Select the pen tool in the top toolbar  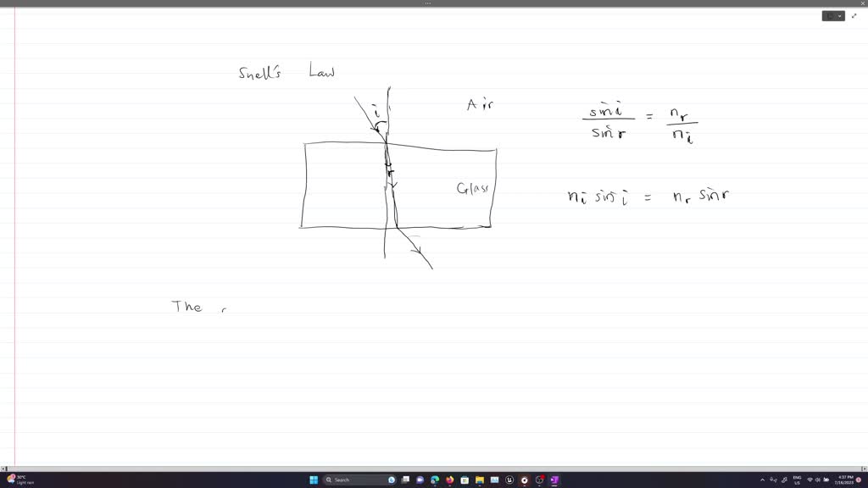click(831, 16)
